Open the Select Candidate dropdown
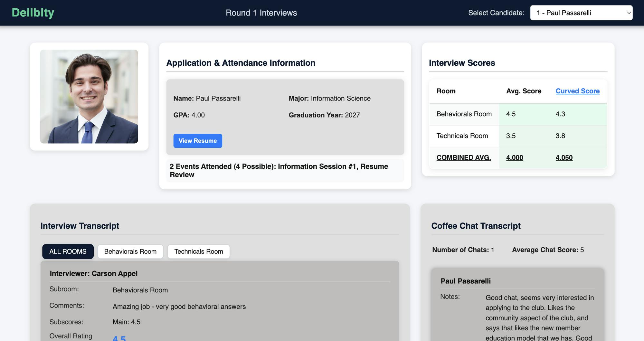 click(581, 13)
